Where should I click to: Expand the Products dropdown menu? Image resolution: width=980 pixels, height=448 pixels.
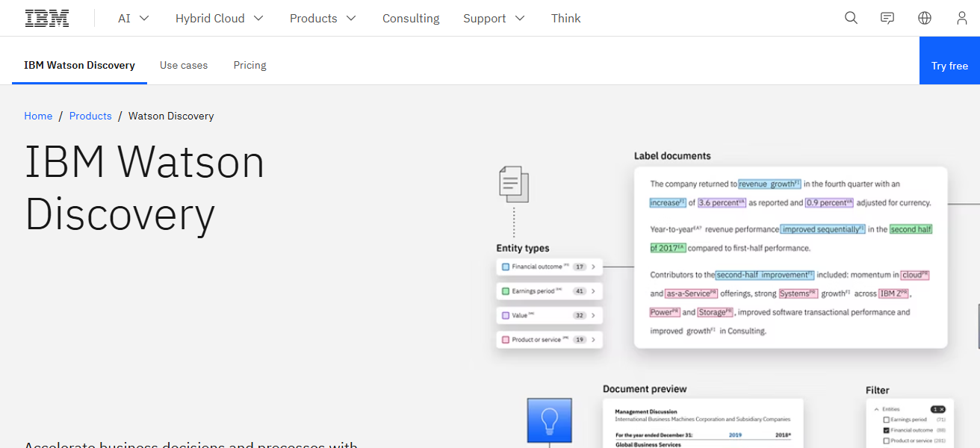(x=323, y=18)
